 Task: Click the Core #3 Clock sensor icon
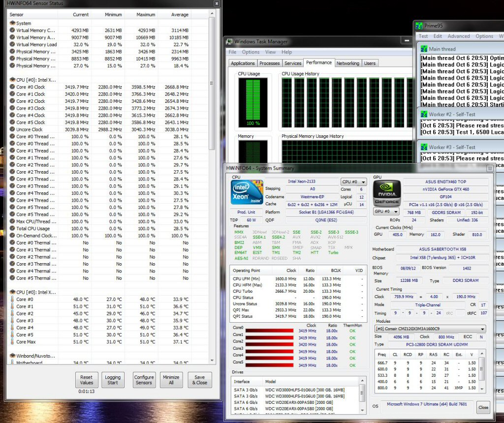click(12, 108)
